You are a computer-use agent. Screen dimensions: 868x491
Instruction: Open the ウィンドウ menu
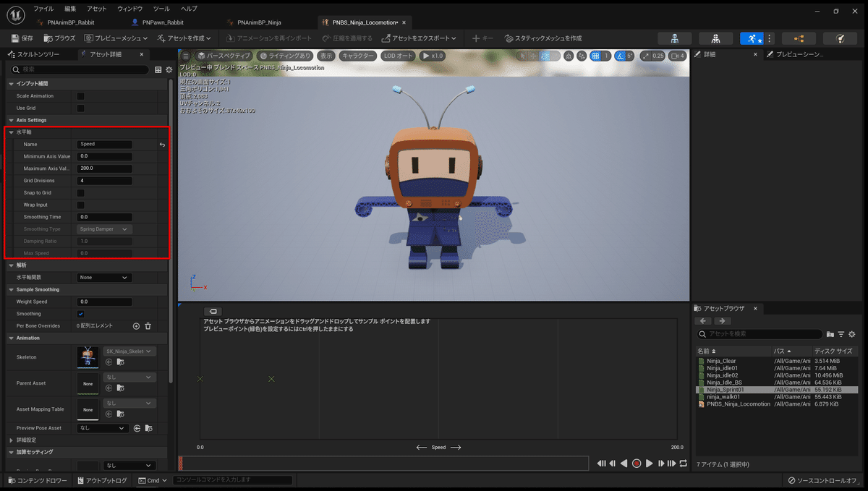pyautogui.click(x=130, y=9)
